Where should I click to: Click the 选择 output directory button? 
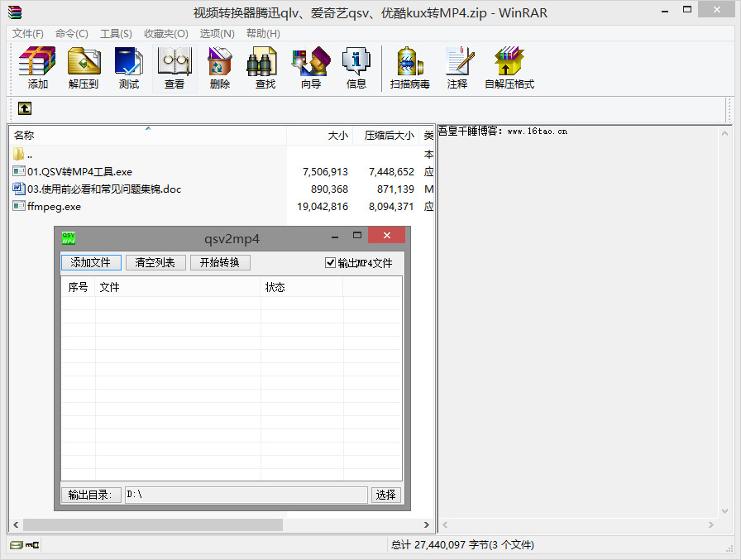click(385, 495)
